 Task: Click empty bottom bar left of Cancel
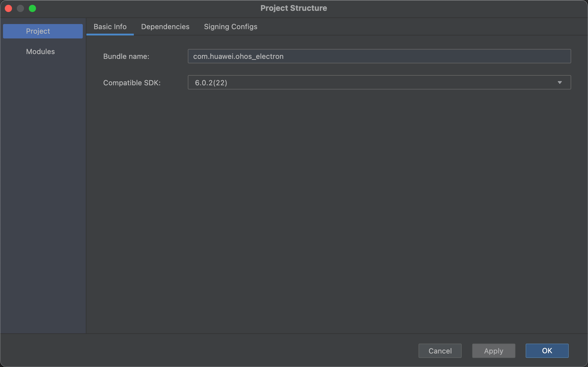pyautogui.click(x=210, y=351)
